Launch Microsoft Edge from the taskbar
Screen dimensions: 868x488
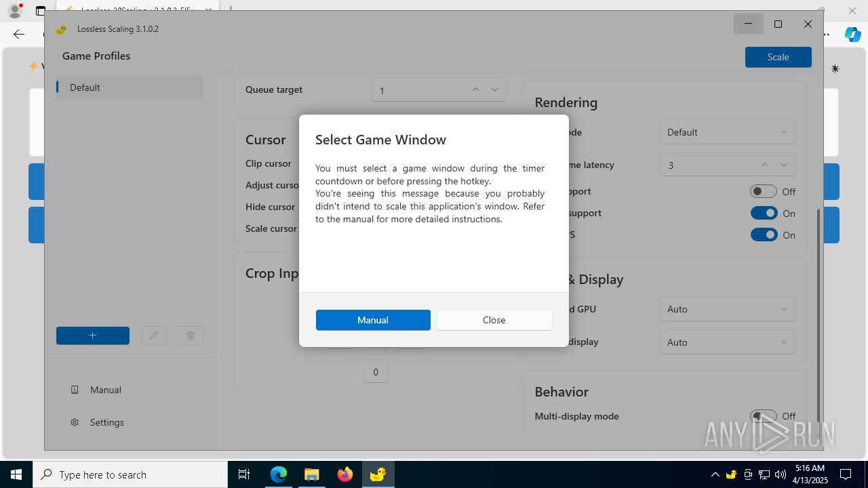pyautogui.click(x=279, y=474)
